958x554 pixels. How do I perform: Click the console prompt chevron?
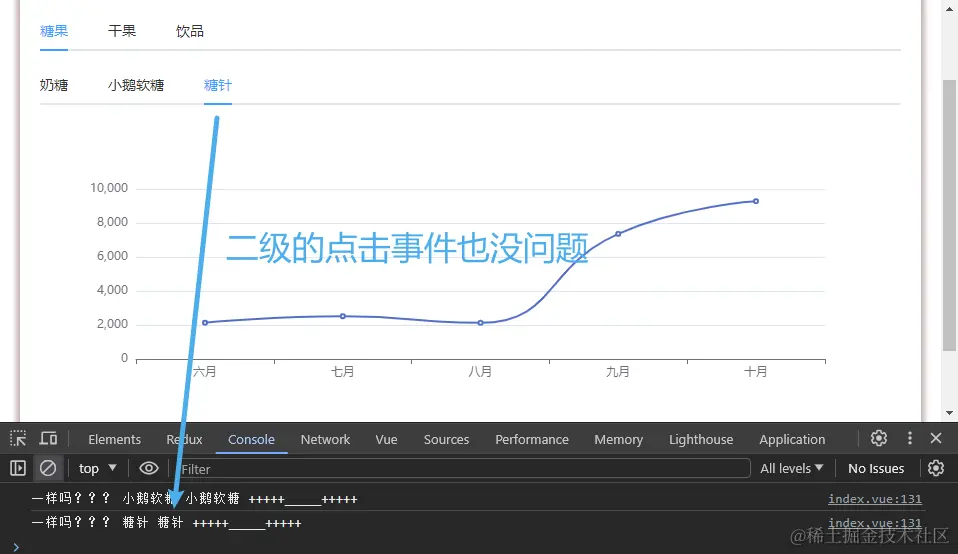tap(16, 547)
